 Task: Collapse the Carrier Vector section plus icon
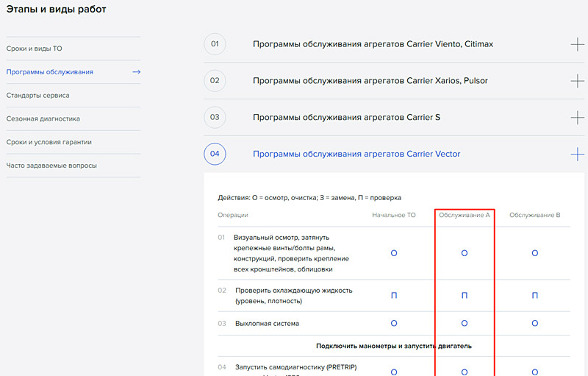point(578,154)
